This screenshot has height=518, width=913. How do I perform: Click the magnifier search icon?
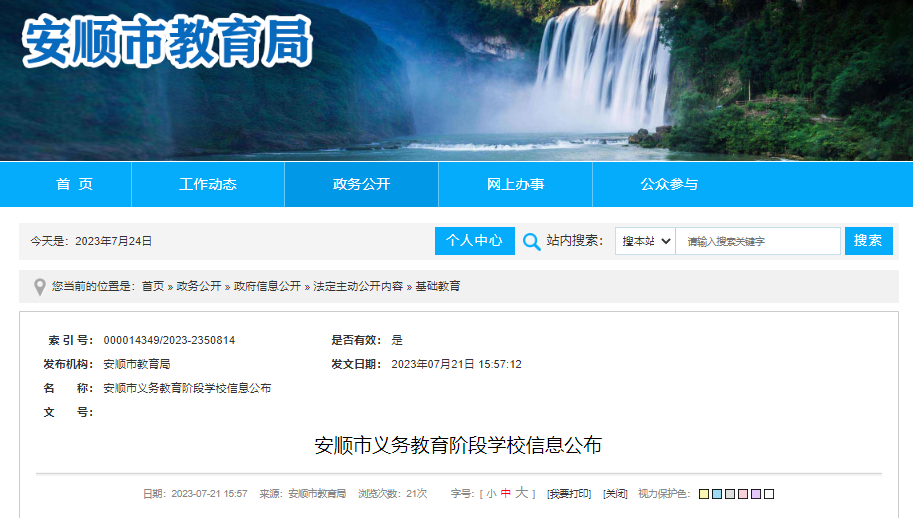click(x=531, y=242)
